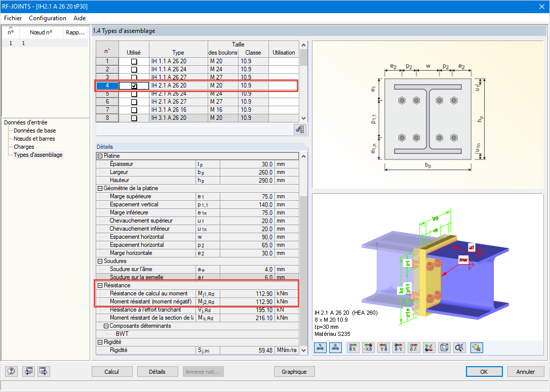Open the help speech-bubble icon
This screenshot has height=392, width=550.
point(11,371)
